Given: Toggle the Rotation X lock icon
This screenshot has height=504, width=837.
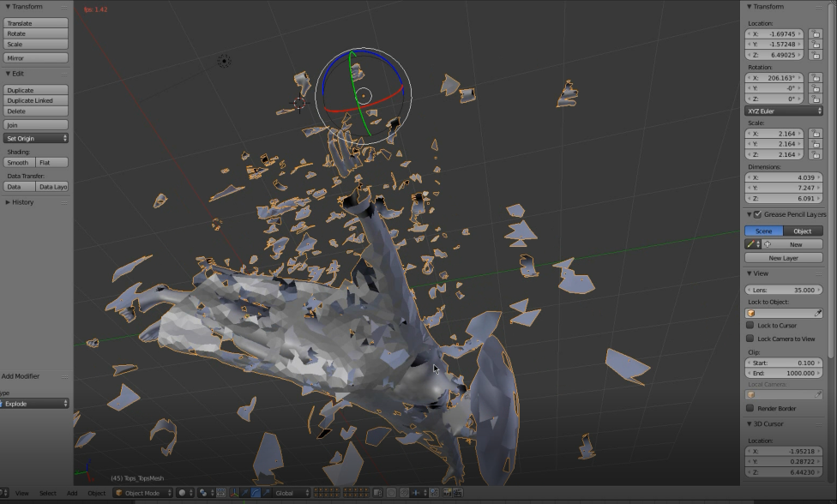Looking at the screenshot, I should pyautogui.click(x=815, y=78).
